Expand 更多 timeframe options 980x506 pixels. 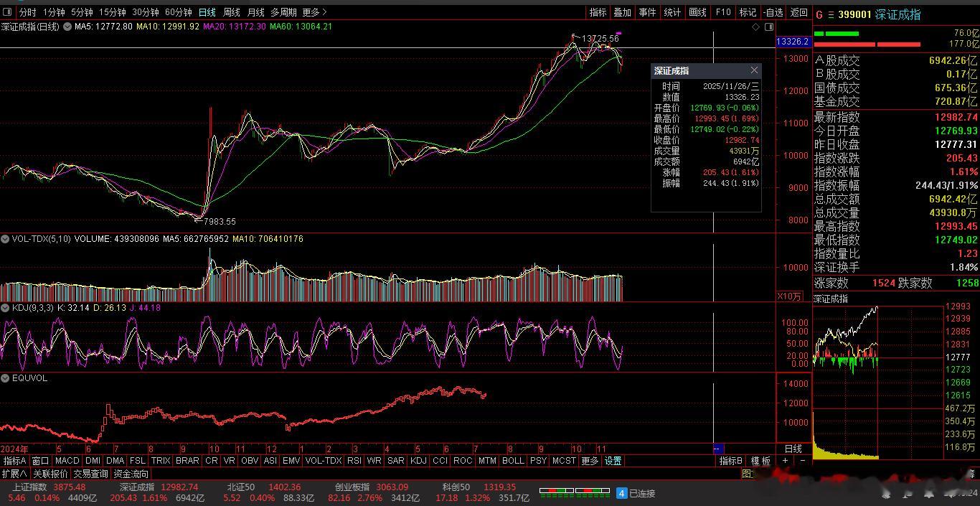pos(314,12)
